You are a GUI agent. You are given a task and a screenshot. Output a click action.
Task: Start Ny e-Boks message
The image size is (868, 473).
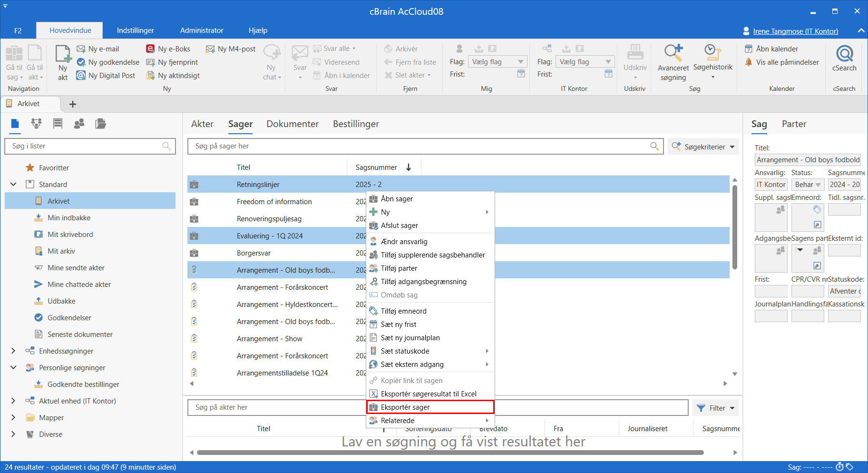point(168,49)
